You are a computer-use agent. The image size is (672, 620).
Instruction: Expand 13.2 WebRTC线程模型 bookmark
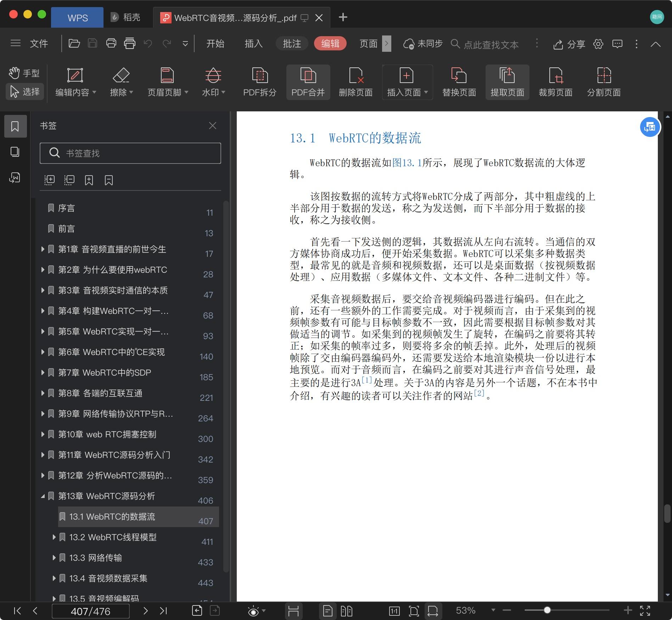coord(54,537)
